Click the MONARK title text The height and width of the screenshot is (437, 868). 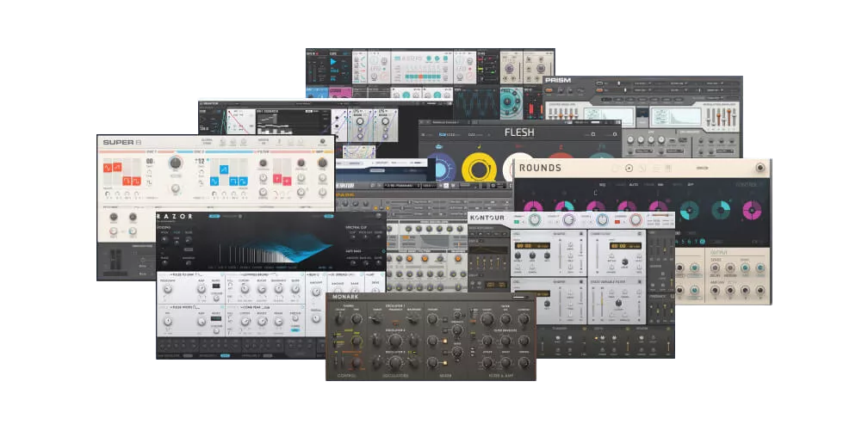[x=345, y=297]
